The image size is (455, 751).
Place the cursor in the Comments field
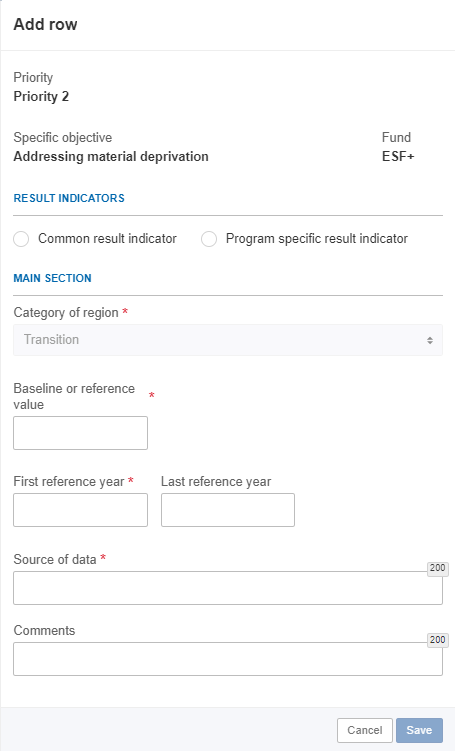click(228, 659)
